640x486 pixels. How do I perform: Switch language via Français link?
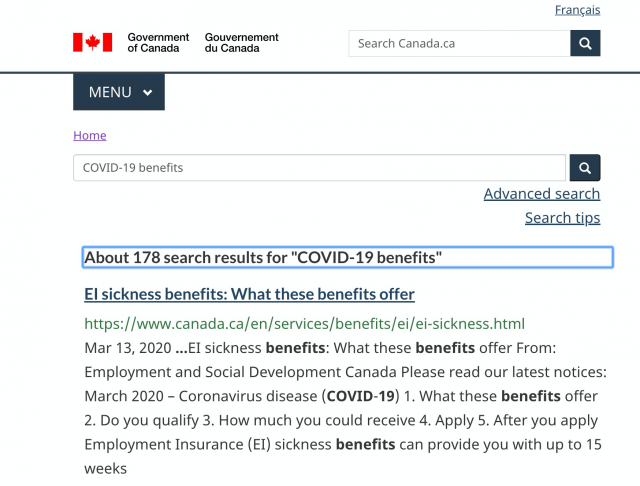(577, 10)
